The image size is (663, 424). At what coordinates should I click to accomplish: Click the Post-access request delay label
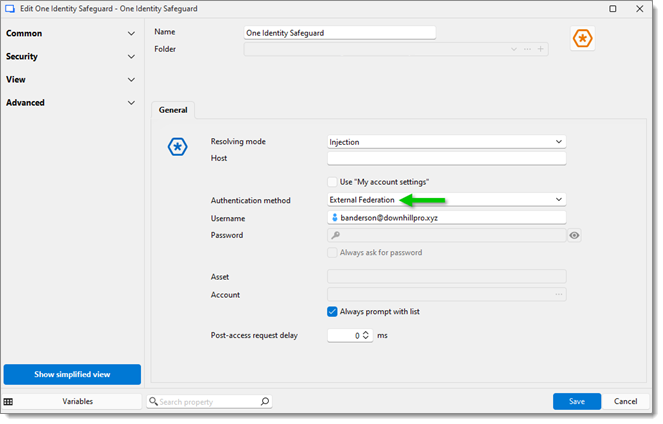click(x=254, y=336)
